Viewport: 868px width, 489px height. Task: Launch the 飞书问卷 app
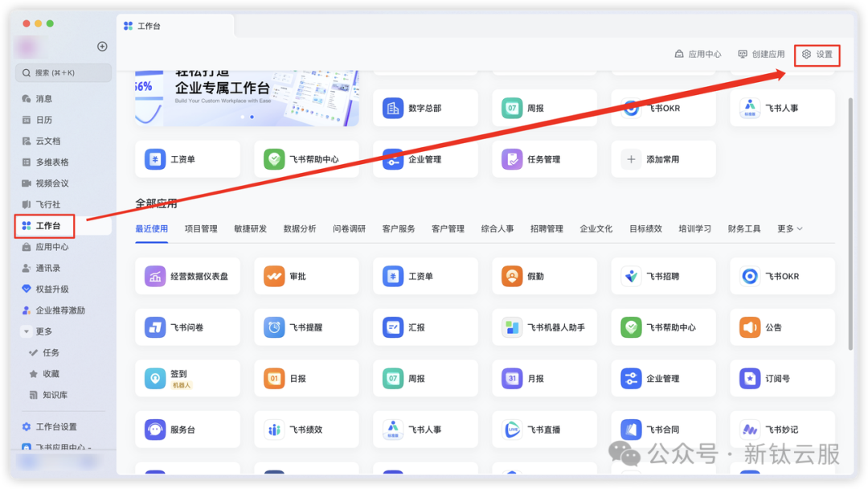tap(187, 327)
